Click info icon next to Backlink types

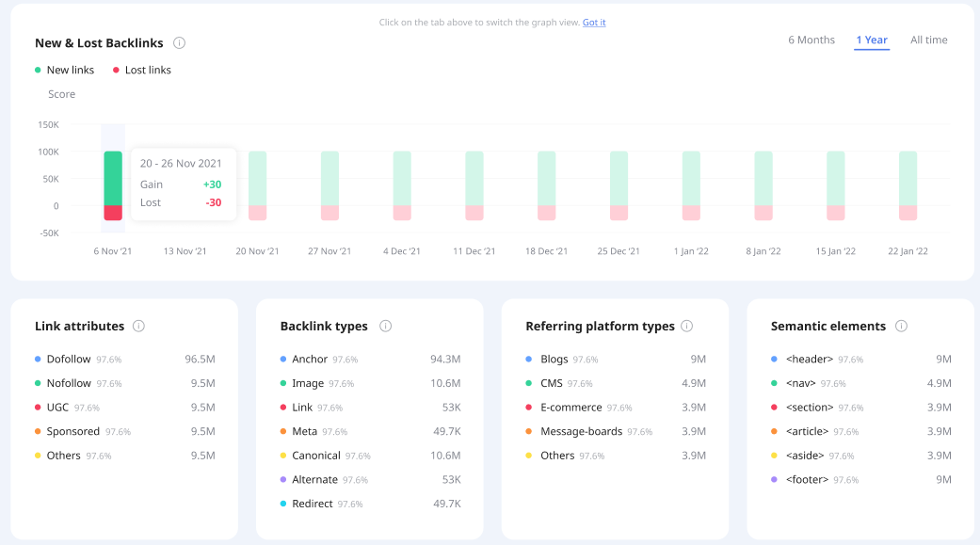pyautogui.click(x=386, y=327)
